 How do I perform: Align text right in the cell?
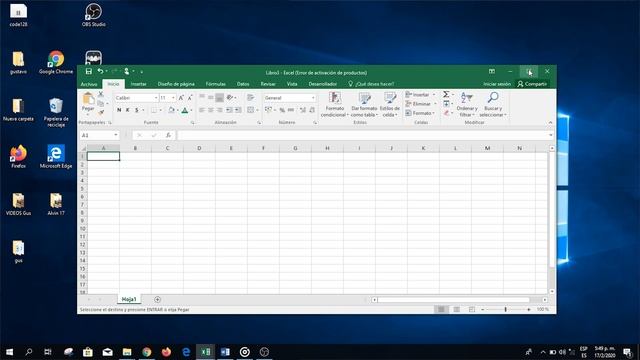[x=220, y=110]
